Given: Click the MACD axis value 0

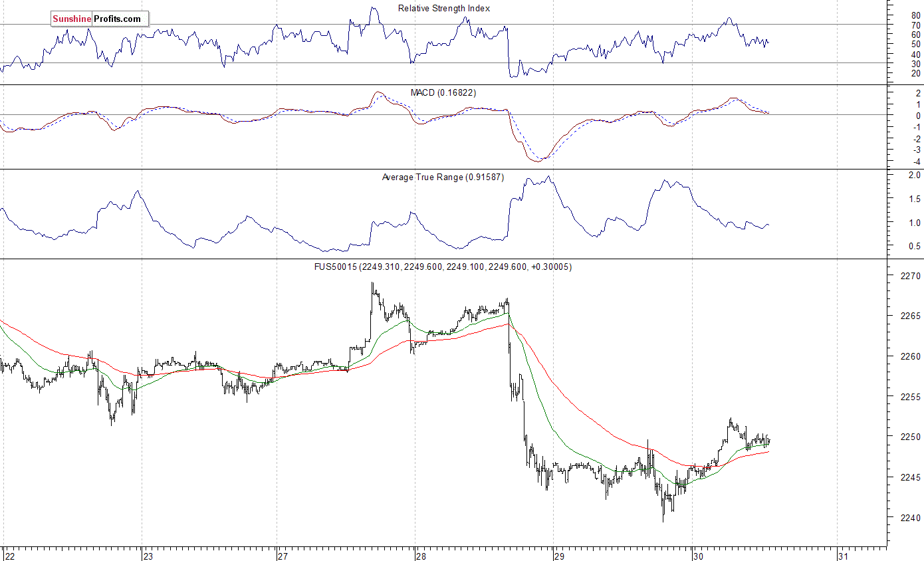Looking at the screenshot, I should coord(918,116).
